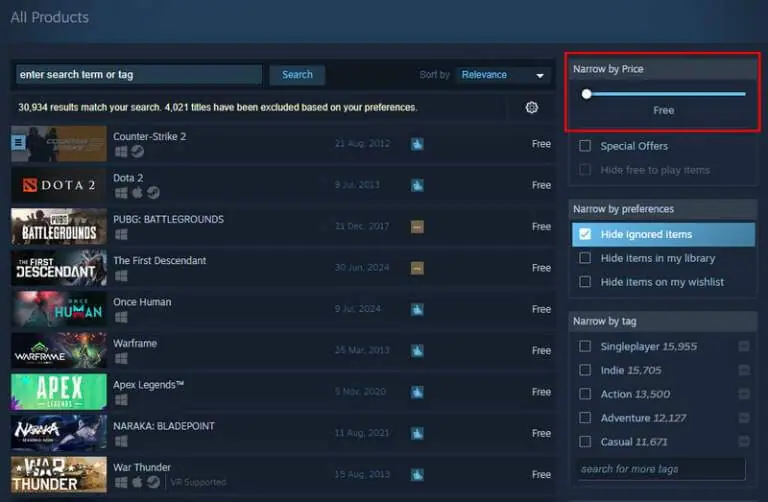Filter by the Singleplayer tag checkbox
This screenshot has height=502, width=768.
point(585,346)
